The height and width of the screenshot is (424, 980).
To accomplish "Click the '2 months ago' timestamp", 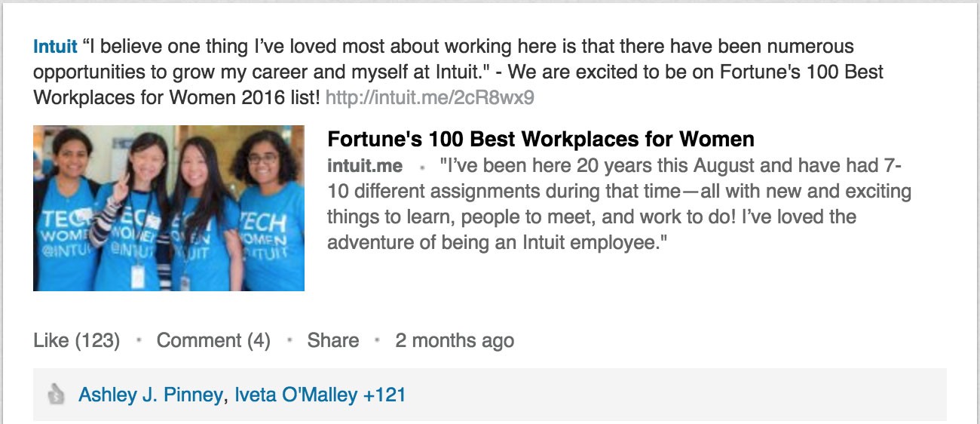I will (455, 340).
